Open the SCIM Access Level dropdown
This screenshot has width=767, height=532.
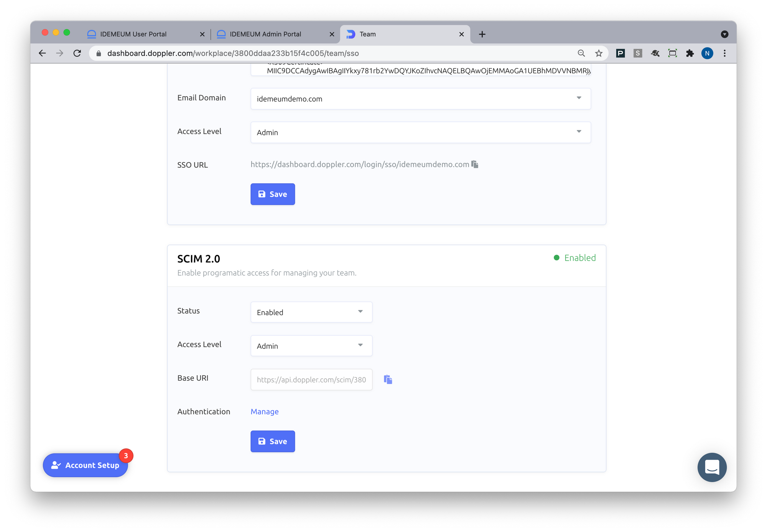[311, 346]
